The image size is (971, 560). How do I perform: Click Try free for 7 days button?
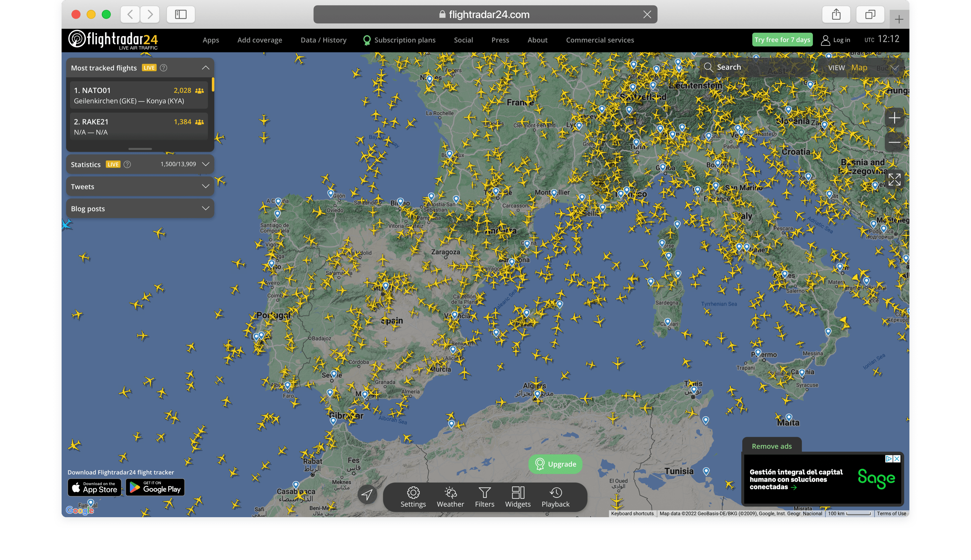(x=782, y=39)
